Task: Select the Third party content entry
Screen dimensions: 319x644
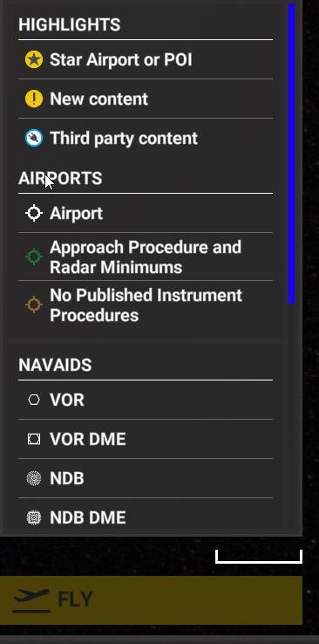Action: click(x=146, y=138)
